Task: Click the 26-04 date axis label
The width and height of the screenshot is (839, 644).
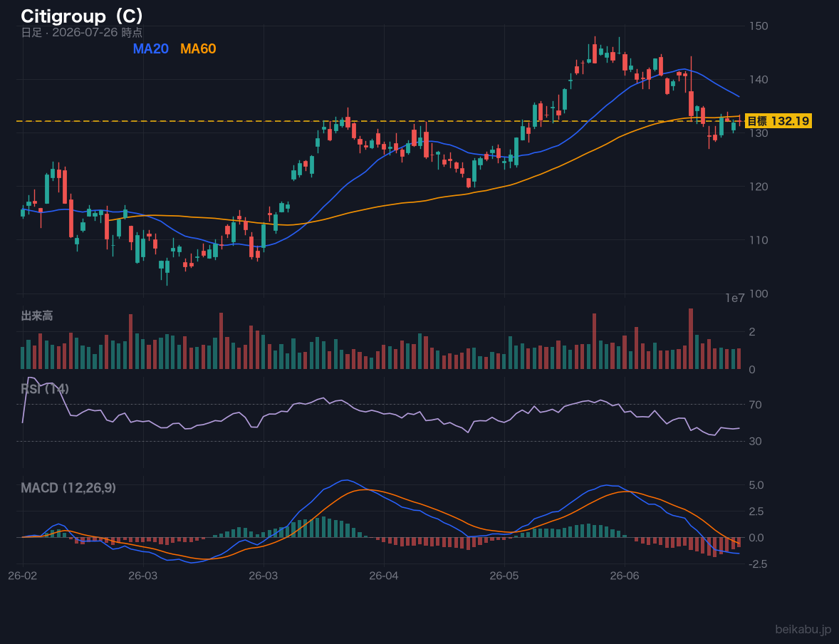Action: point(384,576)
